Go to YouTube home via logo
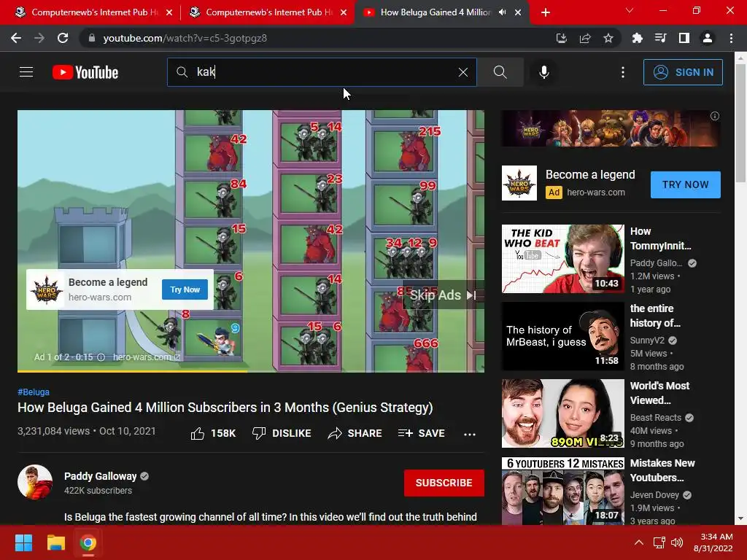 click(85, 72)
